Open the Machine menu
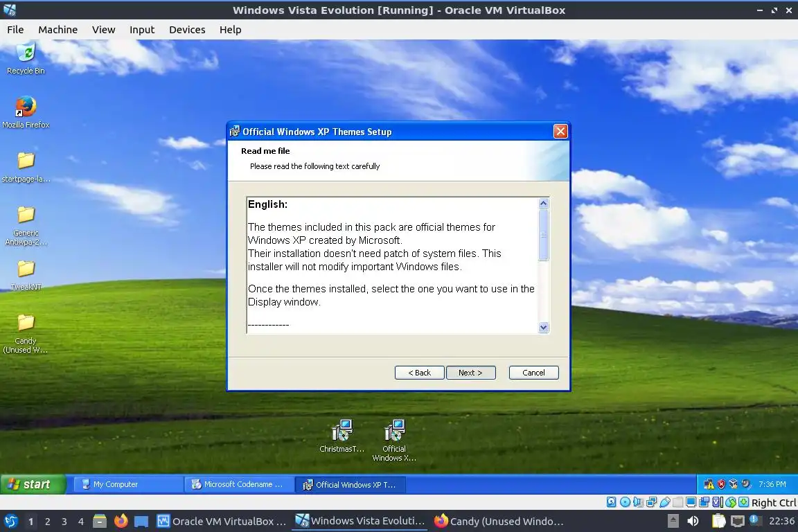 point(58,30)
